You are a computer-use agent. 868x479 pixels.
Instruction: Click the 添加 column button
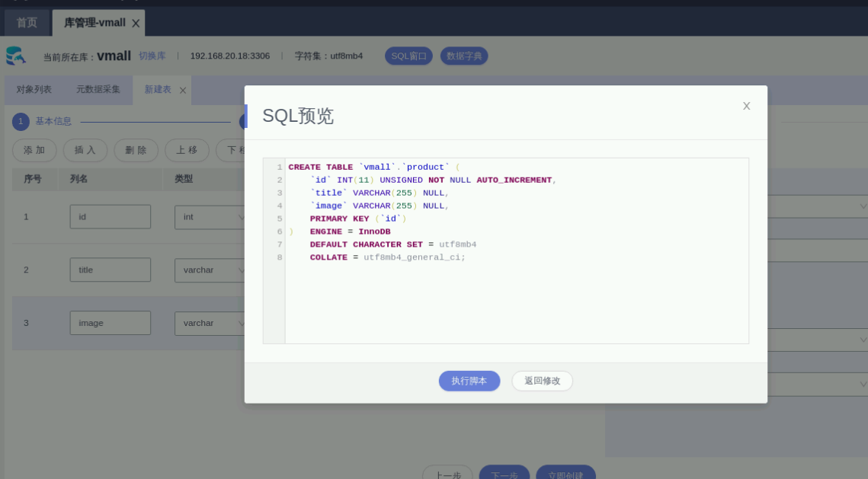tap(34, 150)
